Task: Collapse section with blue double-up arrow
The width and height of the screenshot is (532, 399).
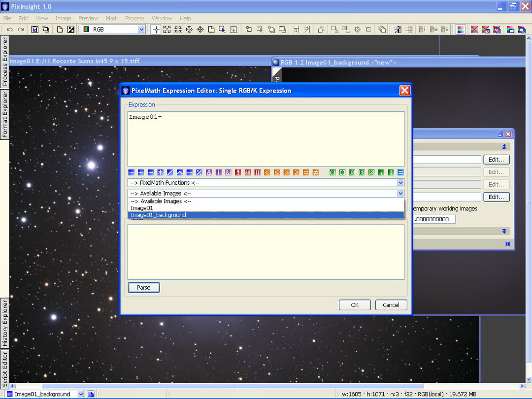Action: [504, 147]
